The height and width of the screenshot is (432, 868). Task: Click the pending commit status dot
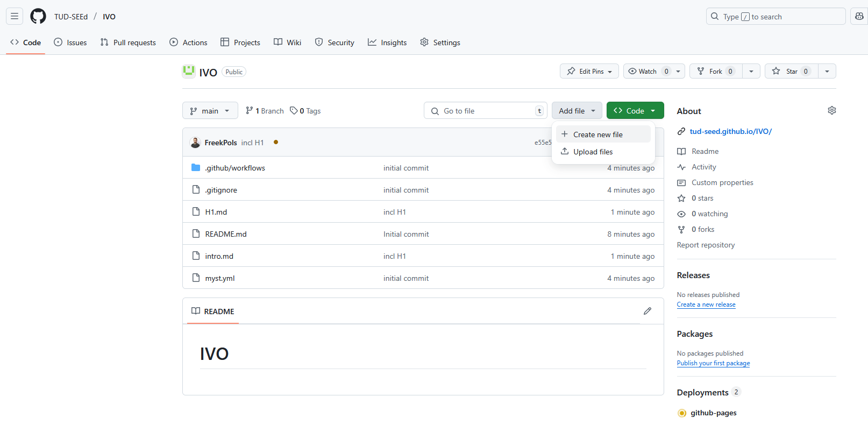coord(276,142)
